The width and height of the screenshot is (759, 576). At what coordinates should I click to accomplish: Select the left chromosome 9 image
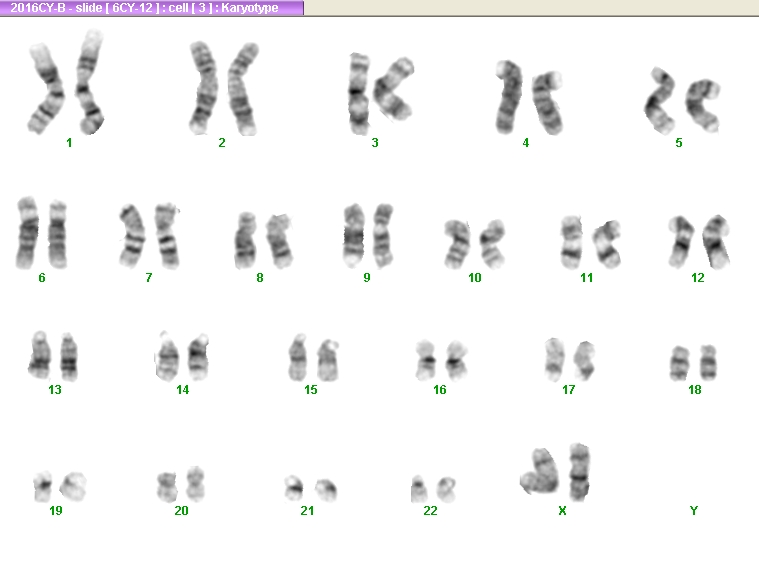tap(354, 236)
